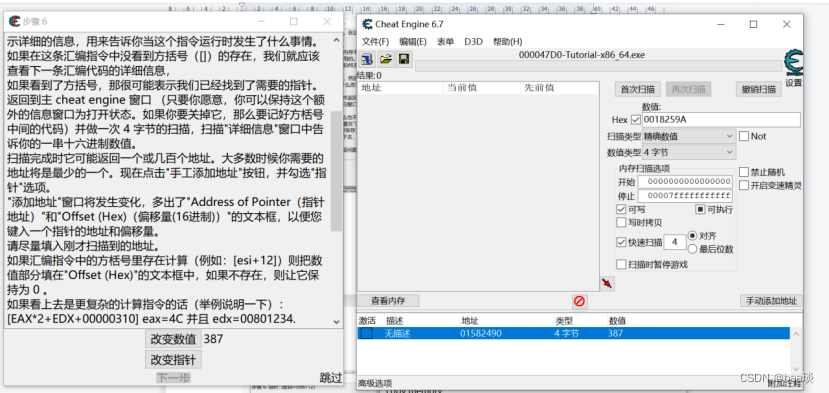Viewport: 829px width, 393px height.
Task: Open the 编辑(E) menu
Action: 413,42
